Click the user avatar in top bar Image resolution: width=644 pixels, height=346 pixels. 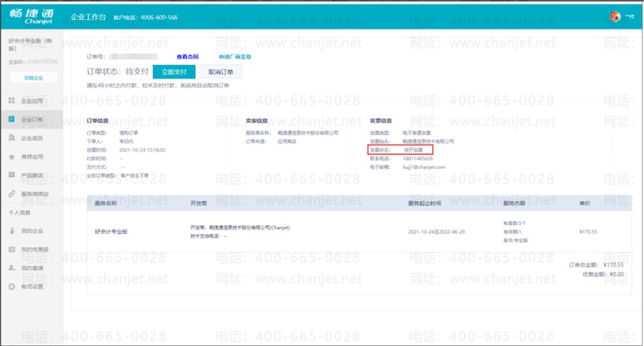click(x=615, y=17)
